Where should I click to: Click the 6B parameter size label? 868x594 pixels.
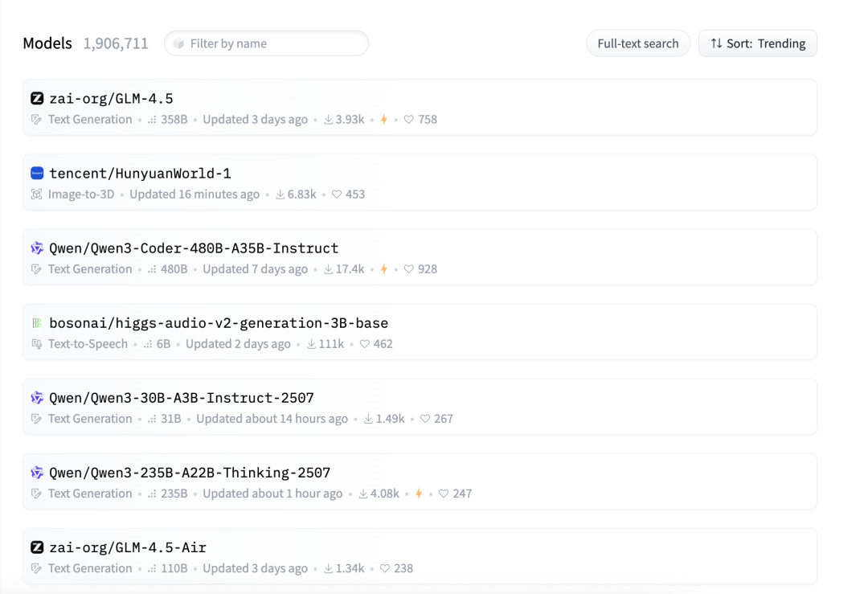(163, 344)
